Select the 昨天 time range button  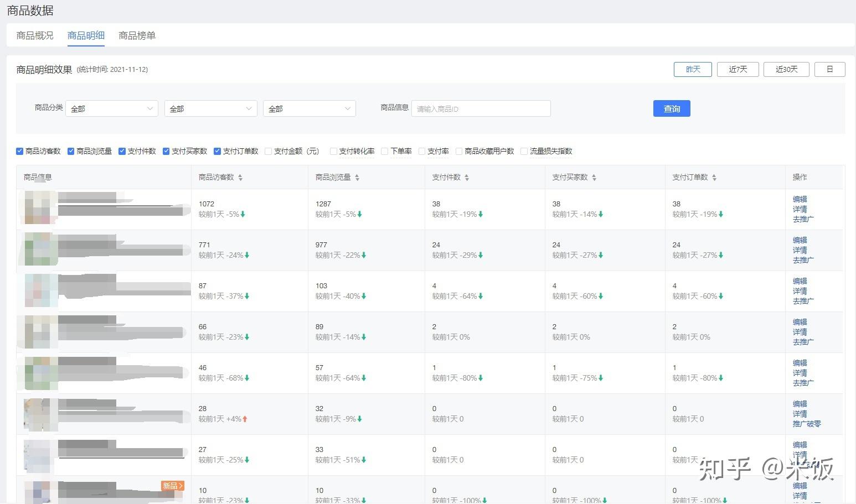693,69
